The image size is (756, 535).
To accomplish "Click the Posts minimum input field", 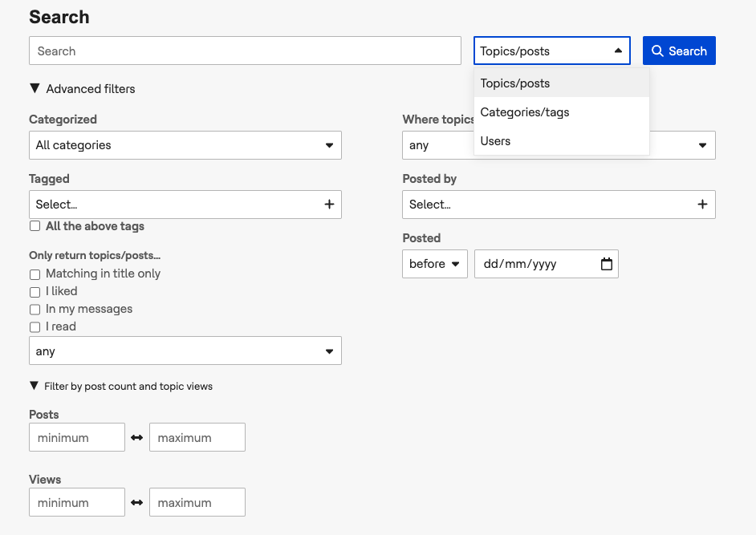I will point(77,437).
